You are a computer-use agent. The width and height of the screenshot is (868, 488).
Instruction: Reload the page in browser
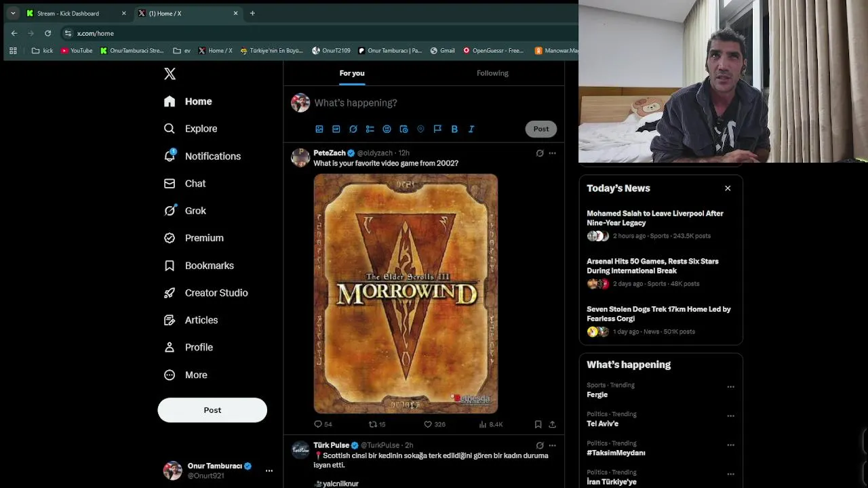pos(47,33)
